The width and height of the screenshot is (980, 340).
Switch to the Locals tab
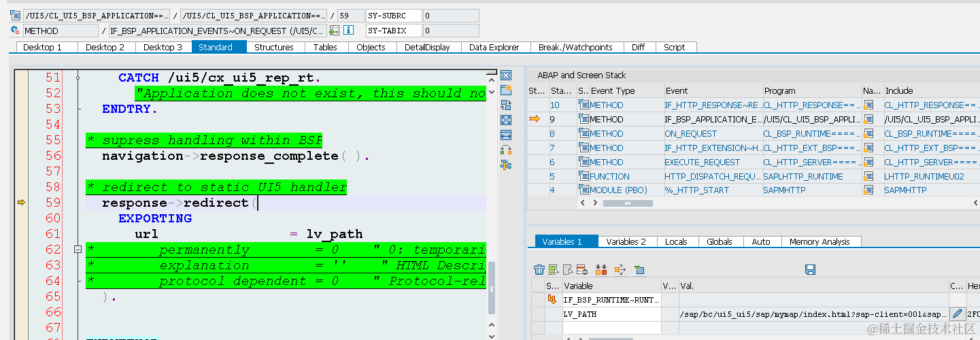(676, 241)
